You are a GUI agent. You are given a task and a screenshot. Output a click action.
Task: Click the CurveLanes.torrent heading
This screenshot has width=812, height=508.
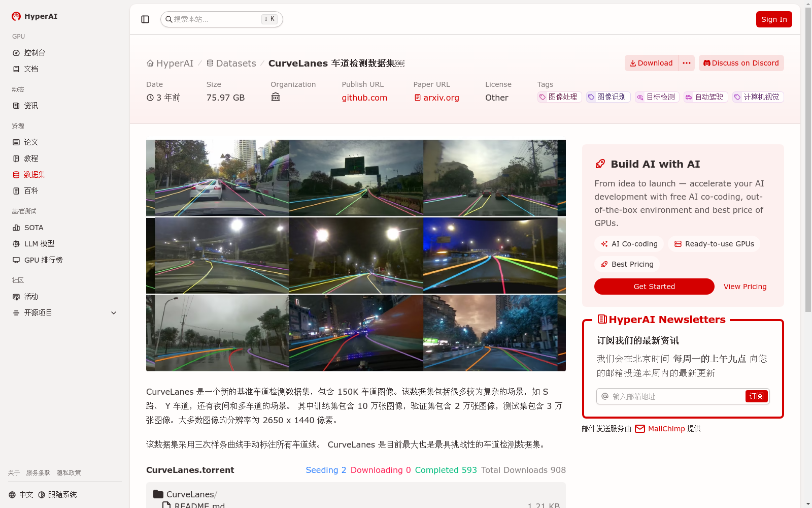(190, 470)
